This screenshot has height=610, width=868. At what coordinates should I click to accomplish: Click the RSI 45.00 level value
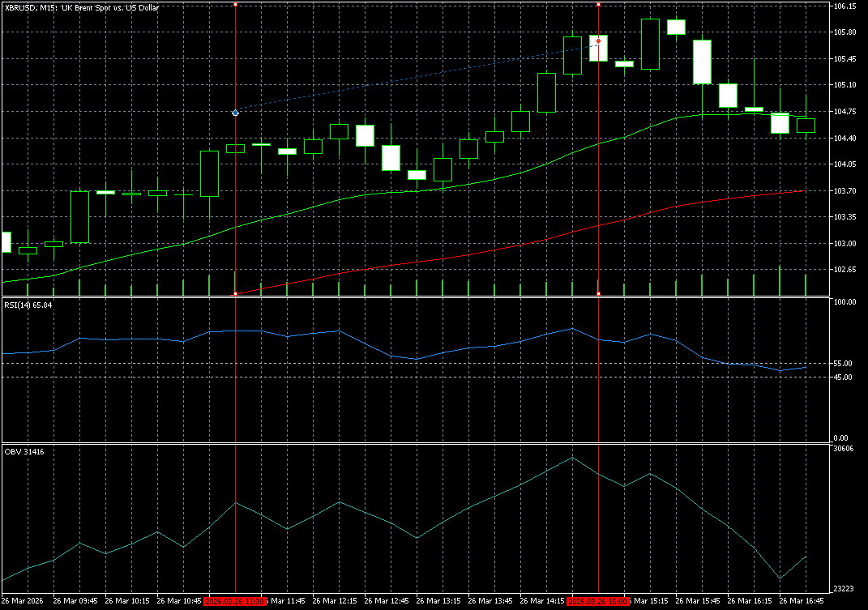pyautogui.click(x=843, y=377)
